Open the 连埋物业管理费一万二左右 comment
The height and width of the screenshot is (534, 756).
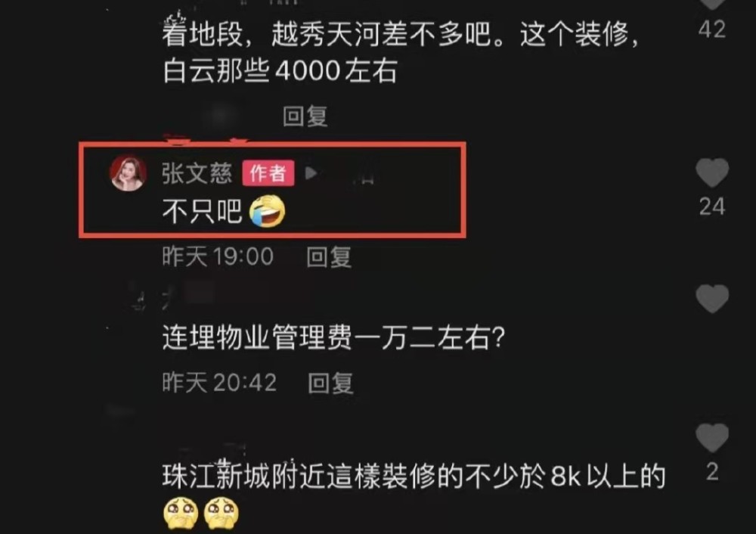(333, 337)
